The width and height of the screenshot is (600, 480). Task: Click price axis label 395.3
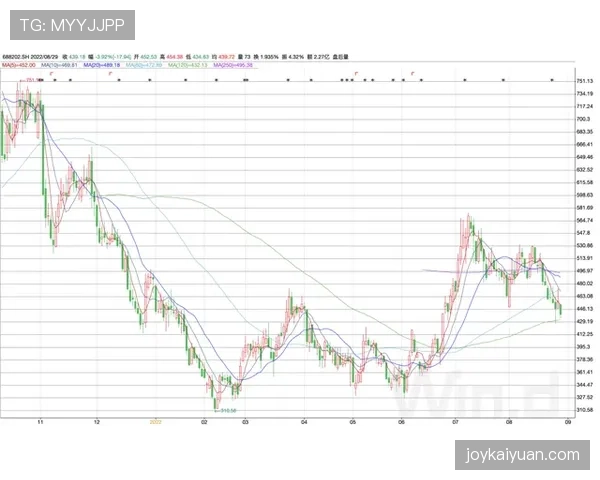(x=583, y=347)
